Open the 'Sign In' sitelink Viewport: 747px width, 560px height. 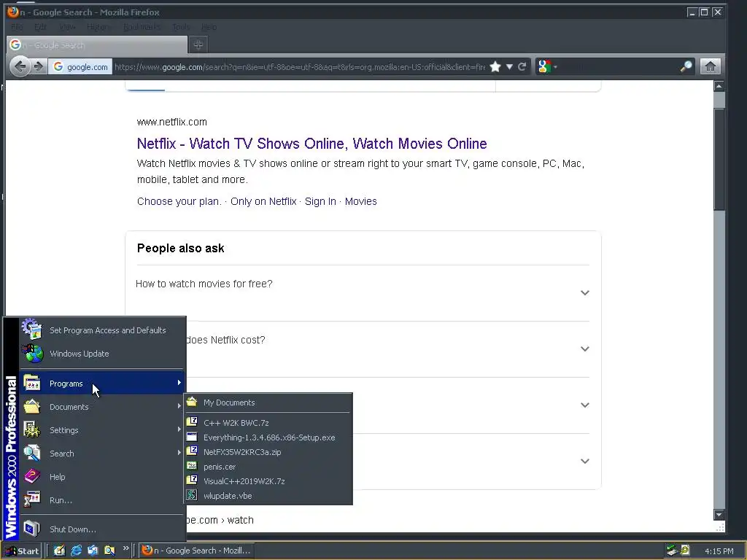pos(320,201)
